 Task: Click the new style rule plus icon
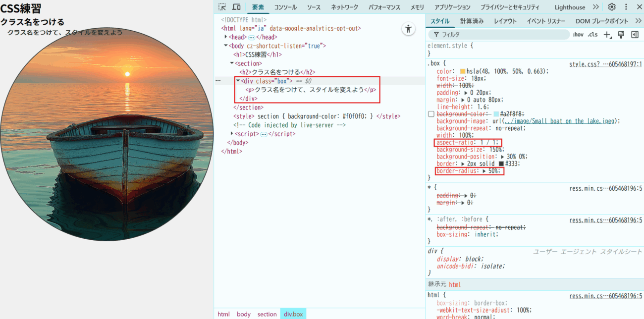coord(608,35)
